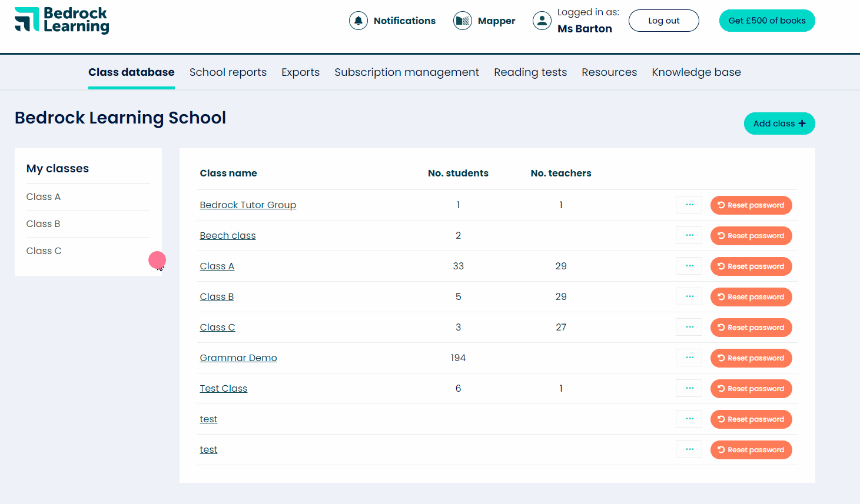Open more options for Class C row
Viewport: 860px width, 504px height.
coord(689,327)
